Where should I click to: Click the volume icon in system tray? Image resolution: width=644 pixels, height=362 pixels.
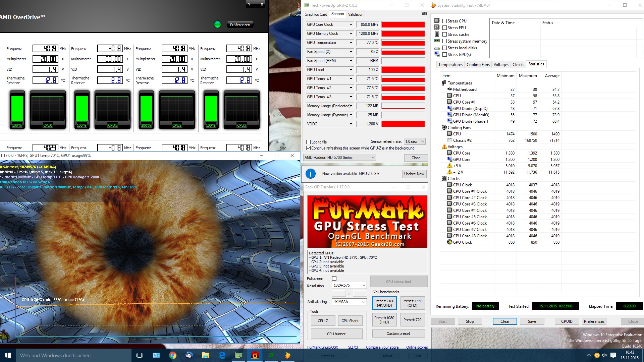pos(605,355)
